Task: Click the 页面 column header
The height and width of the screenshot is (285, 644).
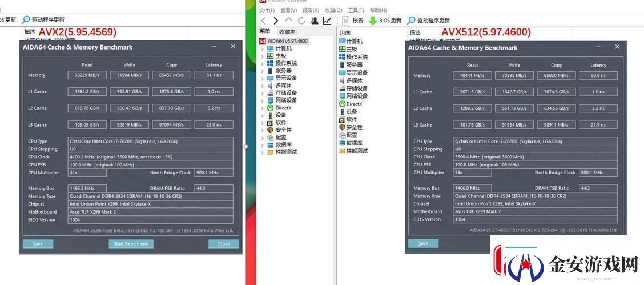Action: point(345,32)
